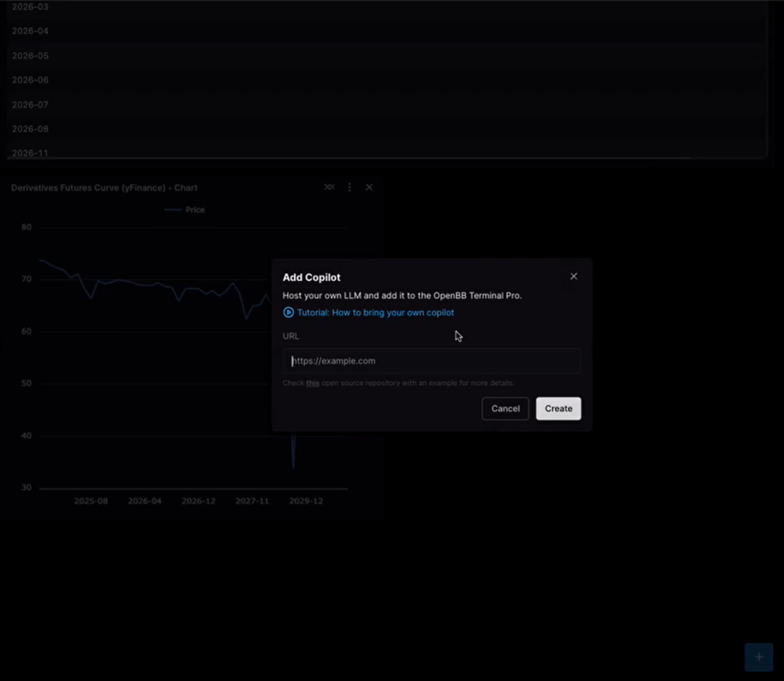Close the Derivatives Futures Curve chart widget
The width and height of the screenshot is (784, 681).
coord(369,187)
